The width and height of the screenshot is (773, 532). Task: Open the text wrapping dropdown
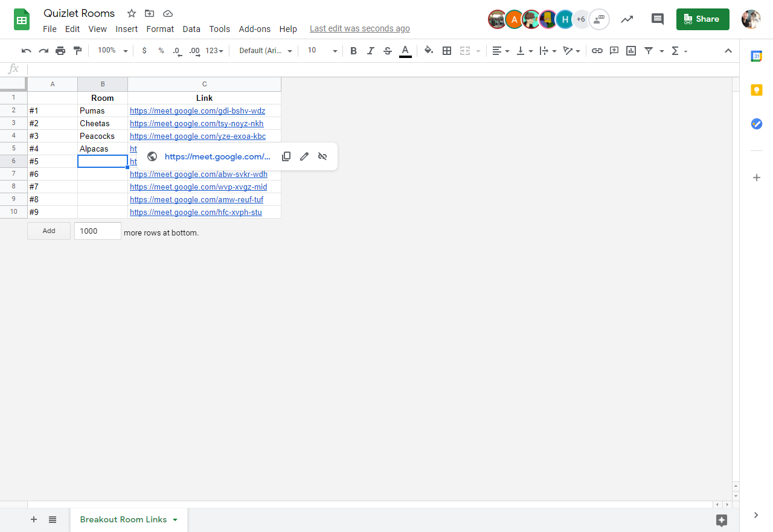(x=548, y=51)
